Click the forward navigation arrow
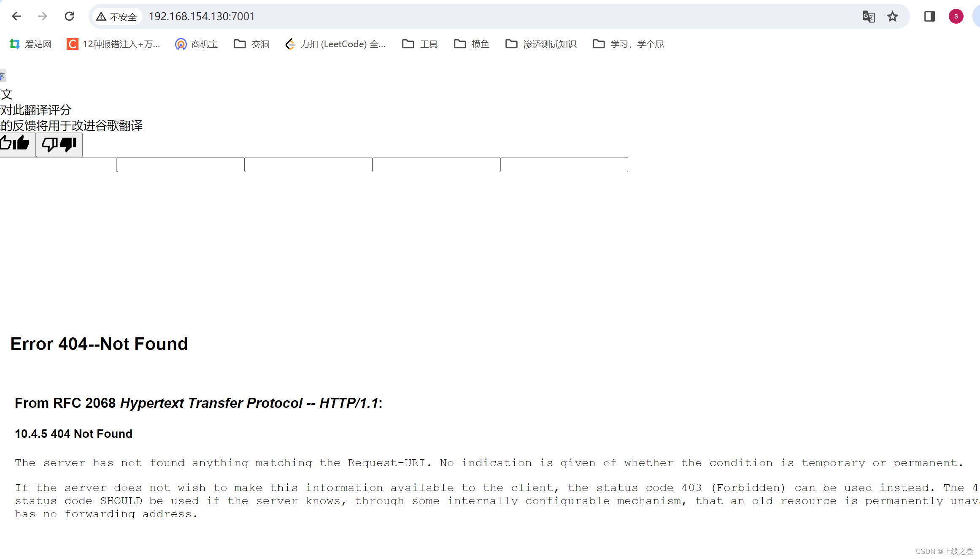Image resolution: width=980 pixels, height=559 pixels. pos(43,16)
